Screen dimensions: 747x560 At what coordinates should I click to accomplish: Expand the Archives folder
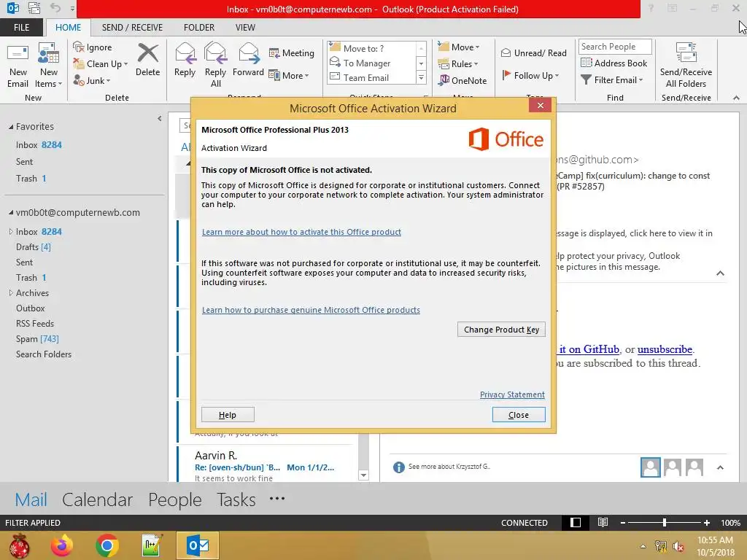pyautogui.click(x=11, y=293)
